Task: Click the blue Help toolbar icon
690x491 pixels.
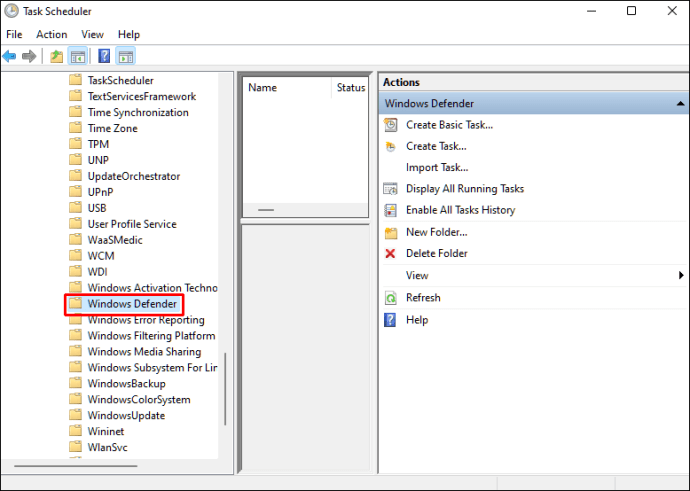Action: [103, 56]
